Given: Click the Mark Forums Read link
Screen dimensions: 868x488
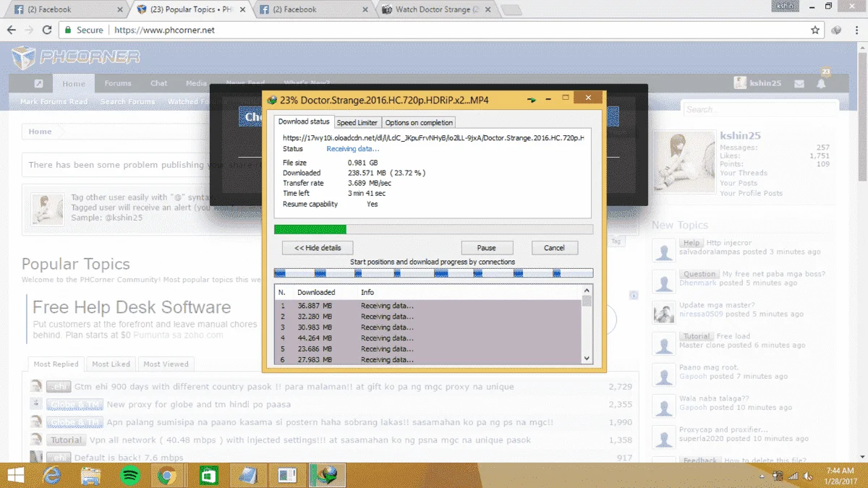Looking at the screenshot, I should coord(54,102).
